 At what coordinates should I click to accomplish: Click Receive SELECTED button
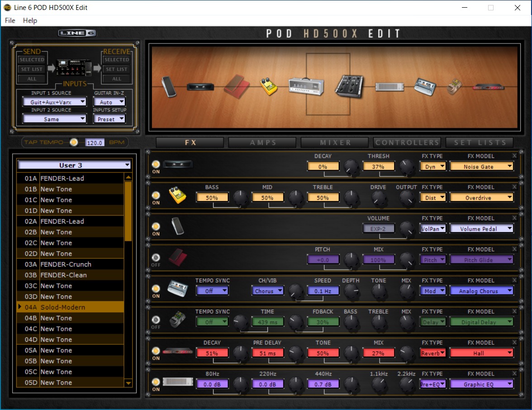(117, 59)
